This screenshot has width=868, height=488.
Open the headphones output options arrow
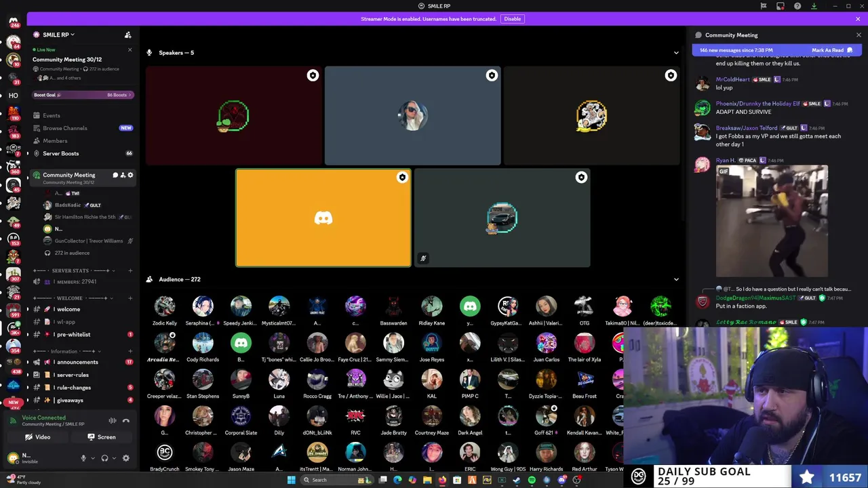click(113, 458)
